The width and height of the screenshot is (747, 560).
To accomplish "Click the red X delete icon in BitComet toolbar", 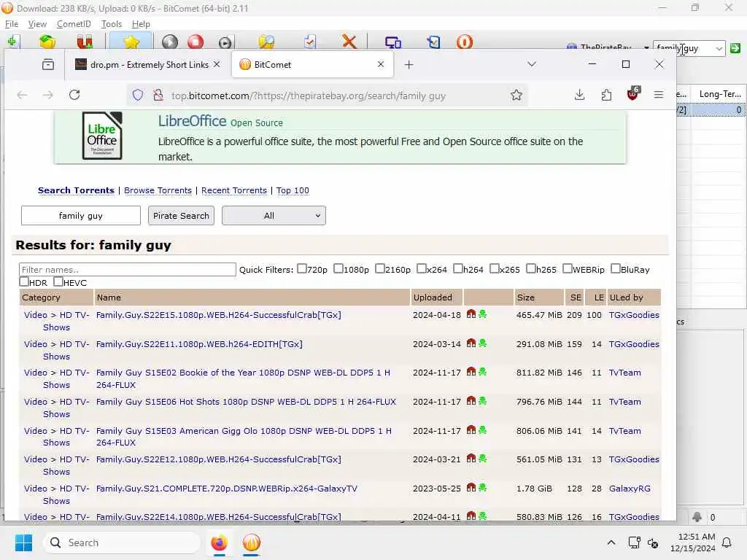I will point(349,42).
